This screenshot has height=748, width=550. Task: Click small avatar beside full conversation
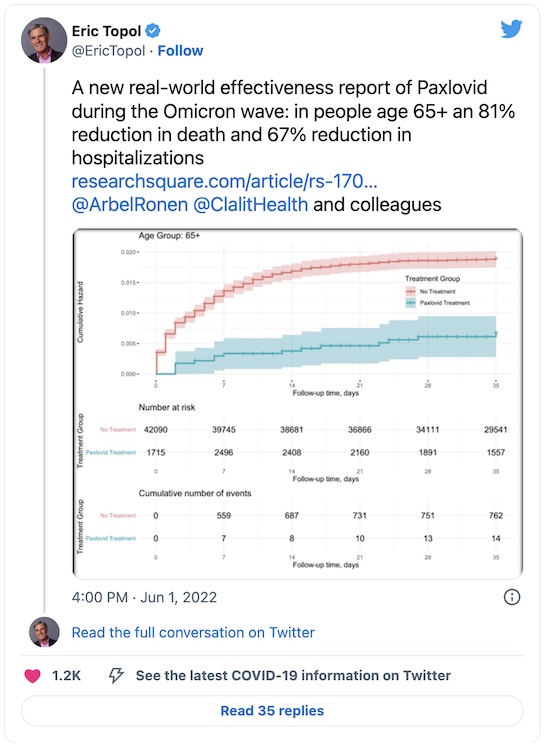(x=44, y=632)
